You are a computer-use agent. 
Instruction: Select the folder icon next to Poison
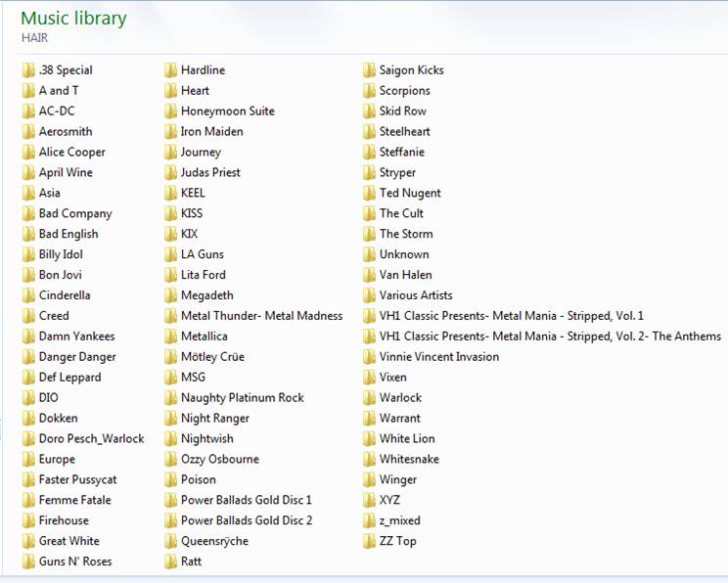pyautogui.click(x=170, y=479)
